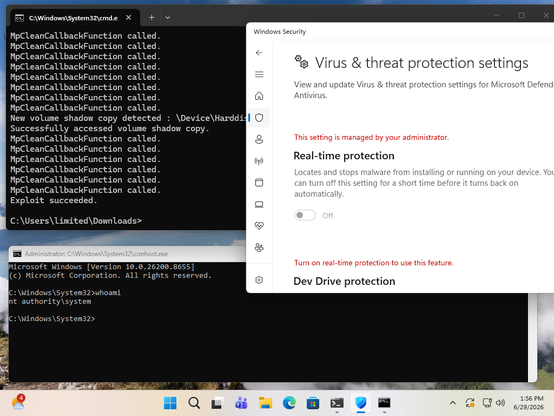
Task: Click "This setting is managed by your administrator."
Action: (x=371, y=137)
